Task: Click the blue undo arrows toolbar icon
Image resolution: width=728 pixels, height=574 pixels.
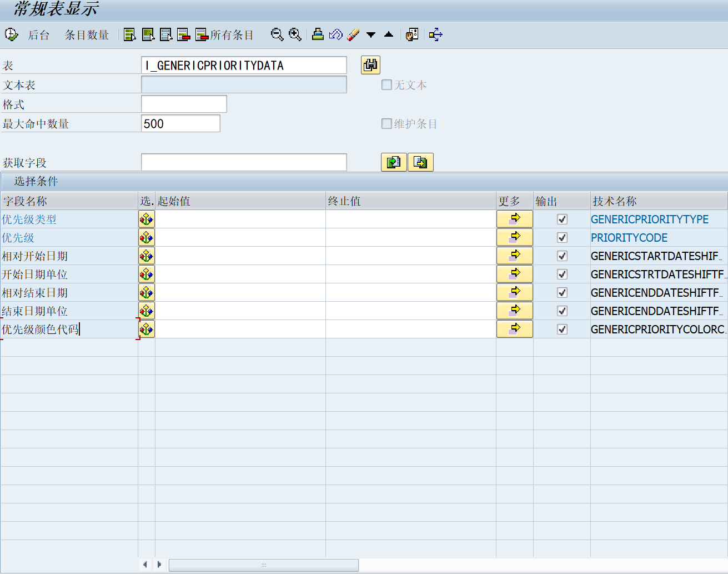Action: (x=335, y=35)
